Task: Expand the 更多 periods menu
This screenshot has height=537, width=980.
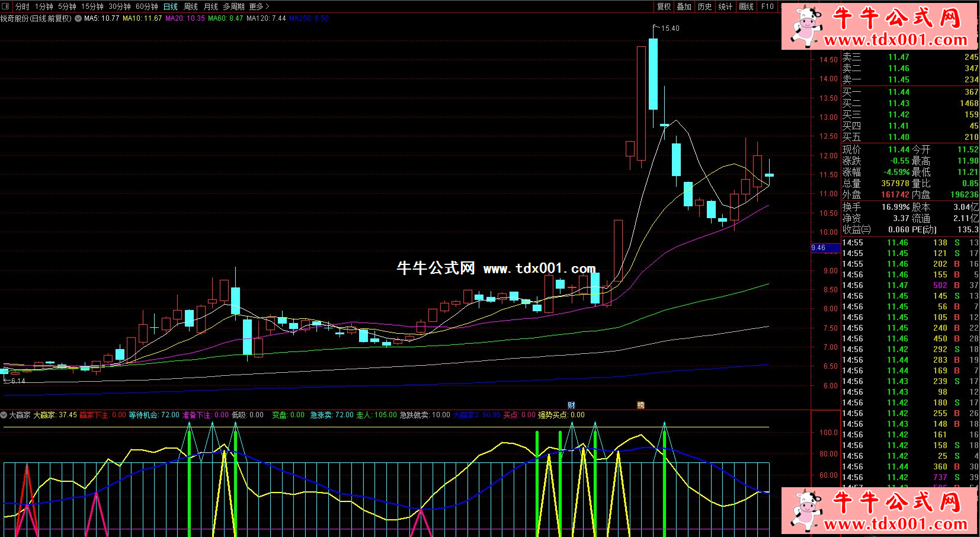Action: (x=259, y=7)
